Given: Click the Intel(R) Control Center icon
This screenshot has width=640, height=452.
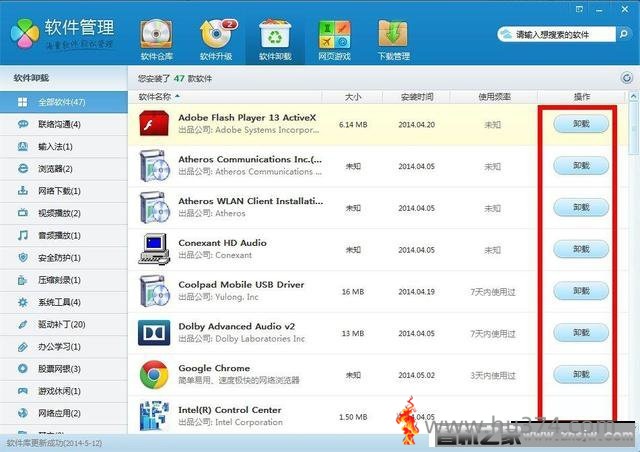Looking at the screenshot, I should (154, 416).
